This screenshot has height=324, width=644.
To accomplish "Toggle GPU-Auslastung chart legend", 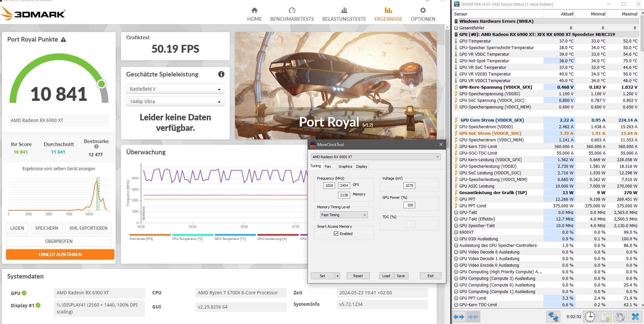I will [278, 237].
